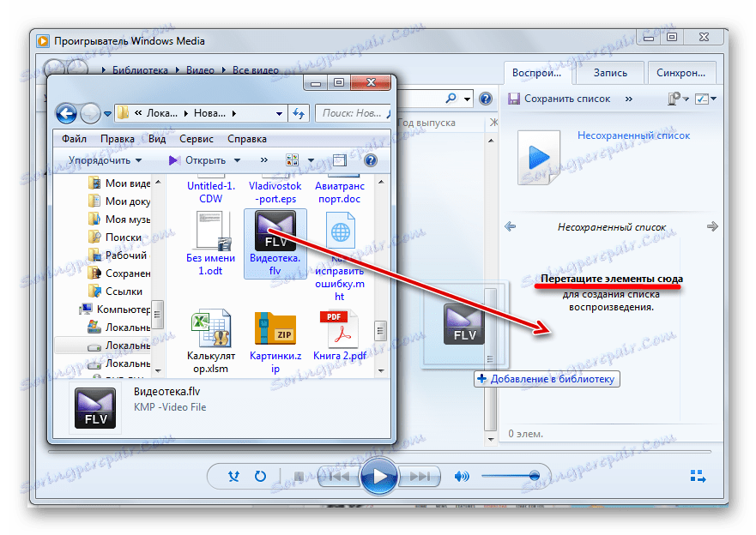
Task: Toggle repeat mode in playback bar
Action: [x=260, y=476]
